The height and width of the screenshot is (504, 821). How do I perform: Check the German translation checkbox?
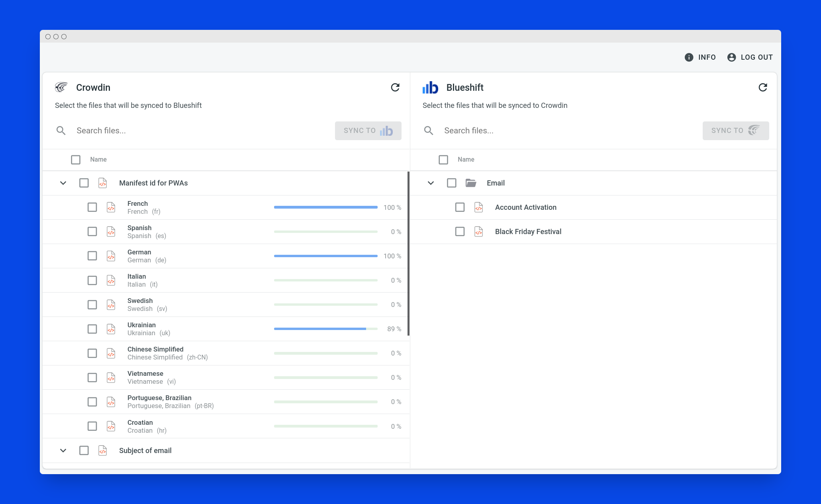point(92,256)
